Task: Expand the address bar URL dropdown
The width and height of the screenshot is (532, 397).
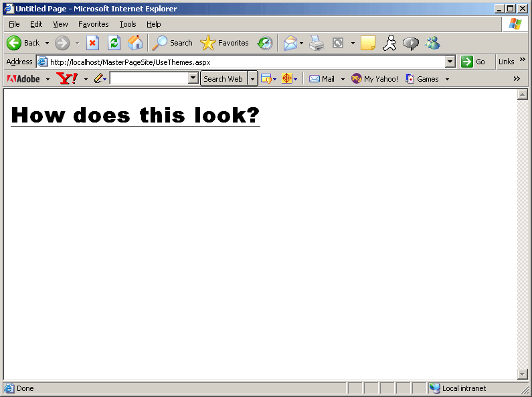Action: click(450, 62)
